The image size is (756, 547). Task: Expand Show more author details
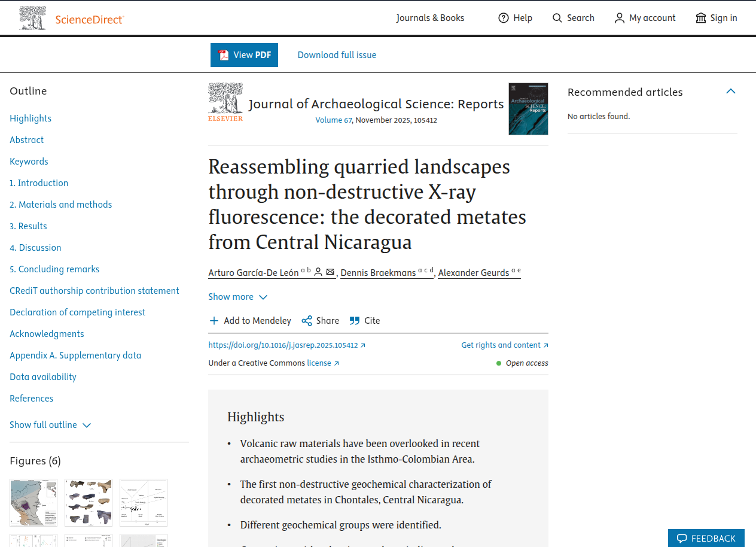[237, 297]
